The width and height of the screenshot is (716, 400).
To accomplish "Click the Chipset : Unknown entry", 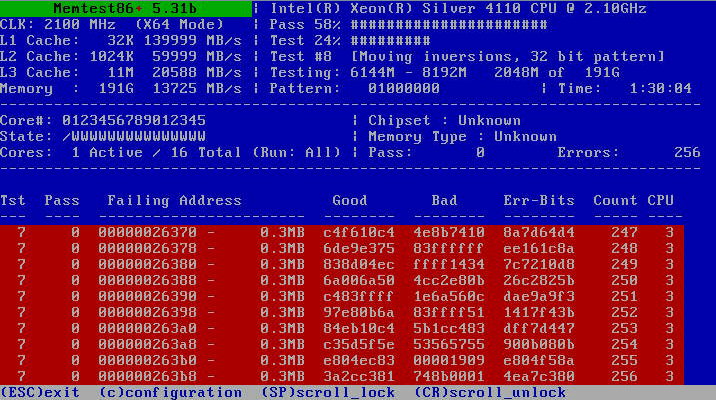I will (x=444, y=120).
